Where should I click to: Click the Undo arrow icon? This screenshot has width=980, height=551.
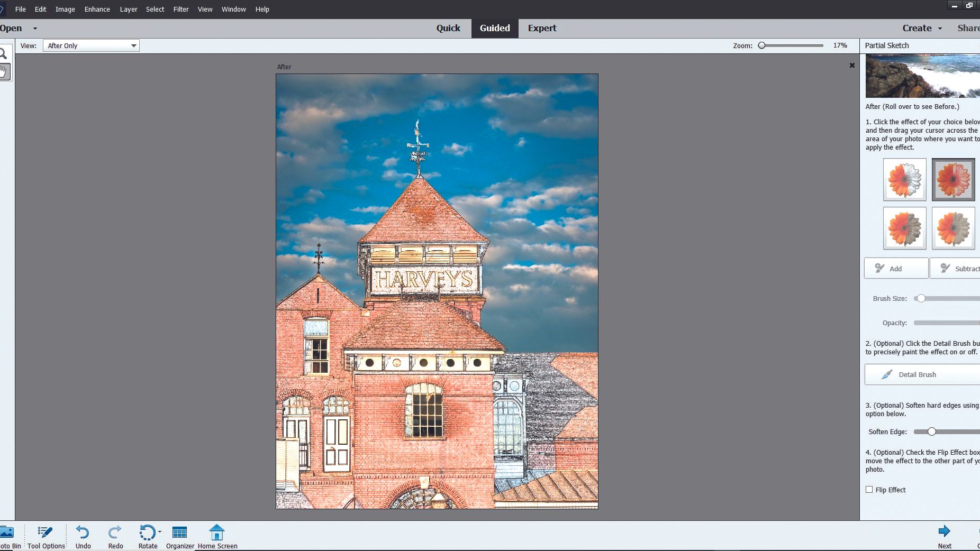[83, 532]
